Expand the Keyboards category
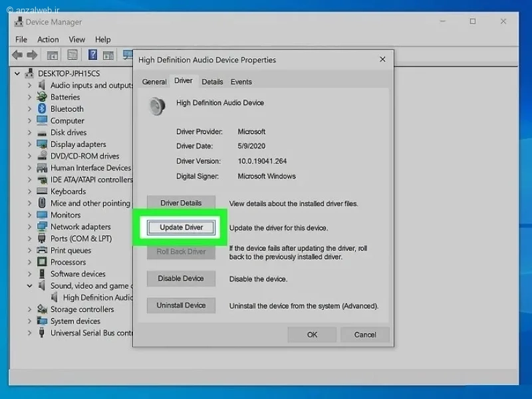Image resolution: width=532 pixels, height=399 pixels. click(29, 192)
